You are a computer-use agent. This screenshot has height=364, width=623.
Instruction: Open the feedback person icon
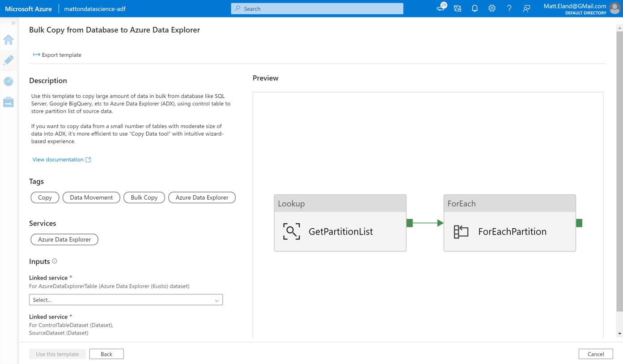[526, 8]
